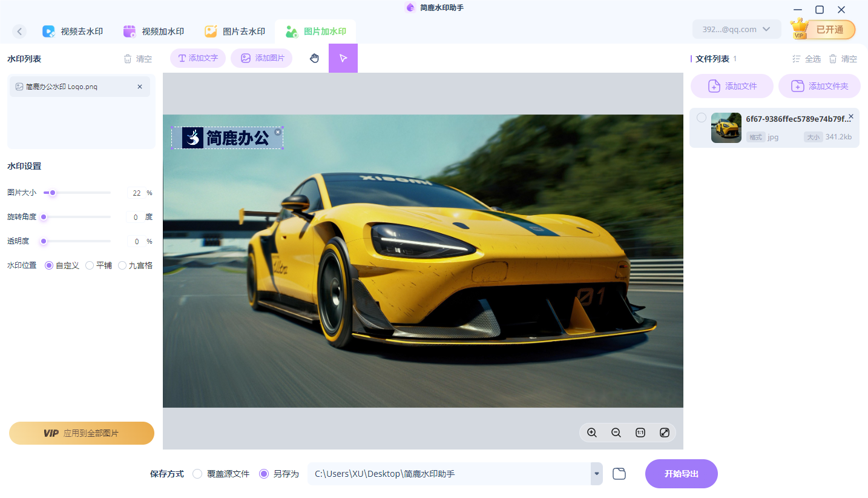Open the 图片去水印 tab
The width and height of the screenshot is (868, 498).
[x=235, y=31]
